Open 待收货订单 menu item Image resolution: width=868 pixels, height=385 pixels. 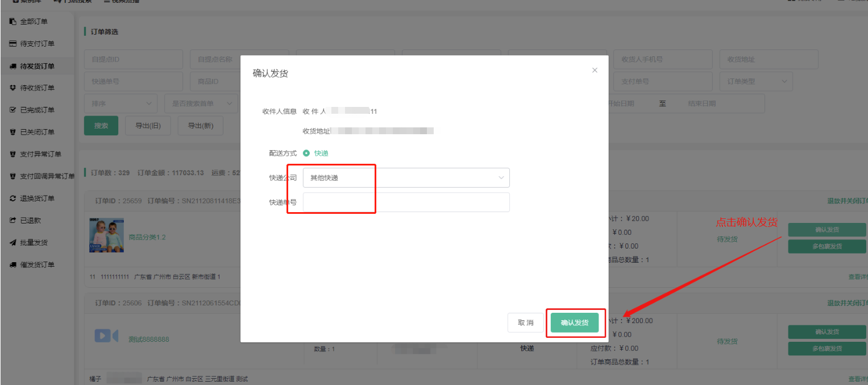pos(38,88)
